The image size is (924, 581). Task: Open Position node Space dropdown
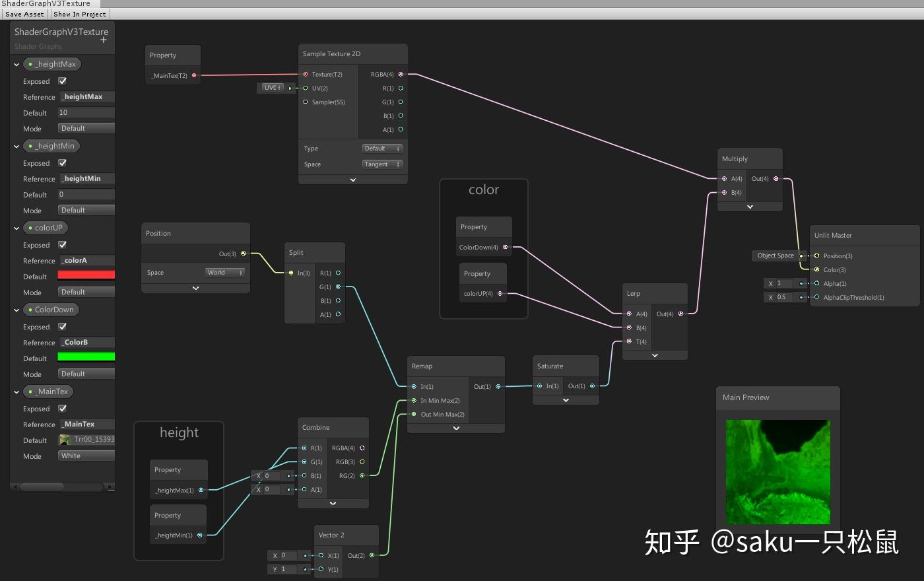tap(225, 273)
